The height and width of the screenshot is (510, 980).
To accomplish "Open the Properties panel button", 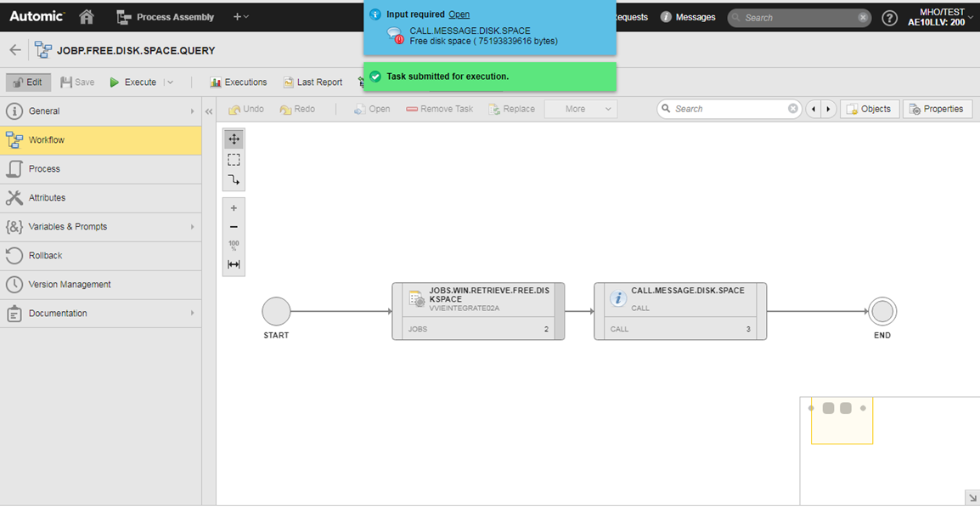I will 937,109.
